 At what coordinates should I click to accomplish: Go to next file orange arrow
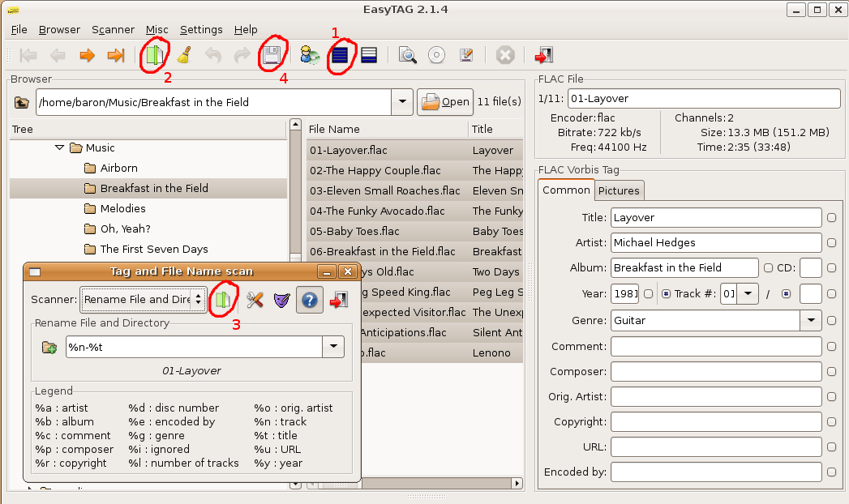click(87, 55)
